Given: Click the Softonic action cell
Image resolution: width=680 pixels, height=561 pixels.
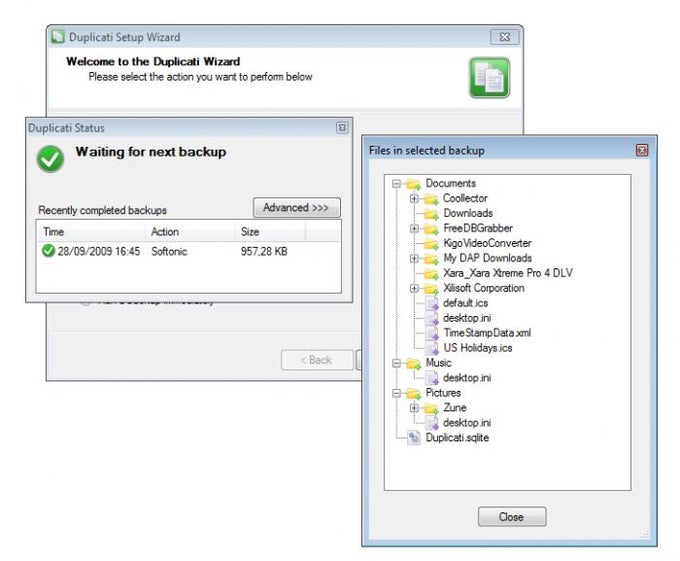Looking at the screenshot, I should [169, 251].
